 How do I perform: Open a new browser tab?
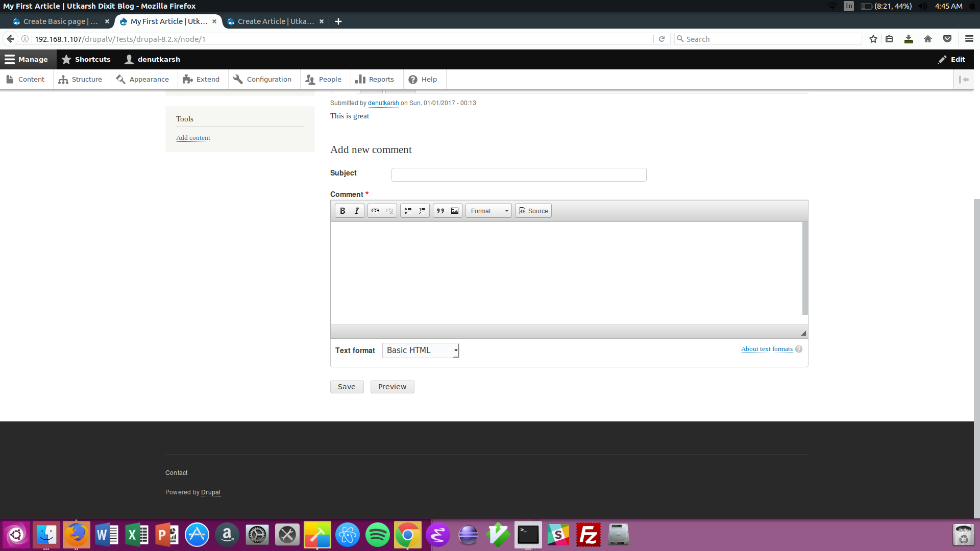point(338,21)
